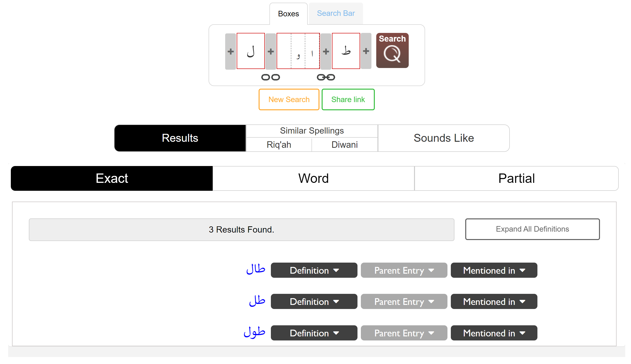
Task: Open the طول result word link
Action: tap(254, 333)
